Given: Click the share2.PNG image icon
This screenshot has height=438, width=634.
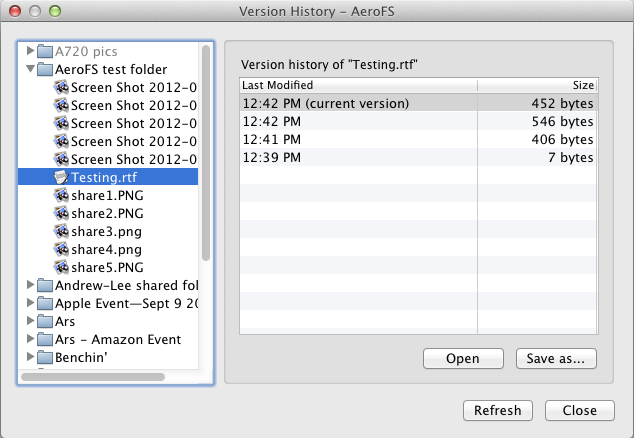Looking at the screenshot, I should pos(61,213).
